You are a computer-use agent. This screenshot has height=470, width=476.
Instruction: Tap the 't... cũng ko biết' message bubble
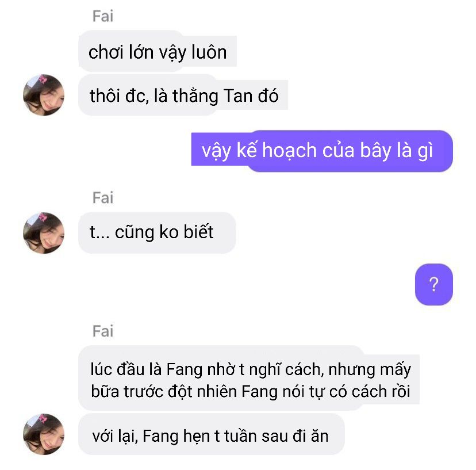(158, 233)
